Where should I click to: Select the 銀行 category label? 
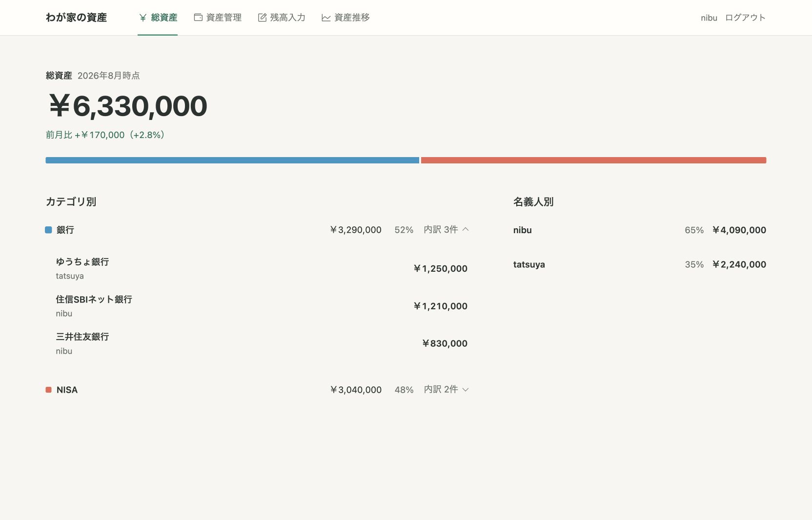coord(65,230)
